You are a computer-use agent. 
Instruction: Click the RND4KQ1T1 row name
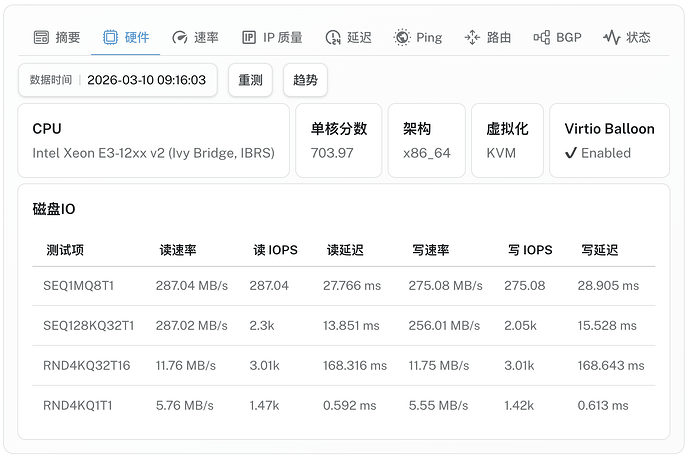coord(78,405)
